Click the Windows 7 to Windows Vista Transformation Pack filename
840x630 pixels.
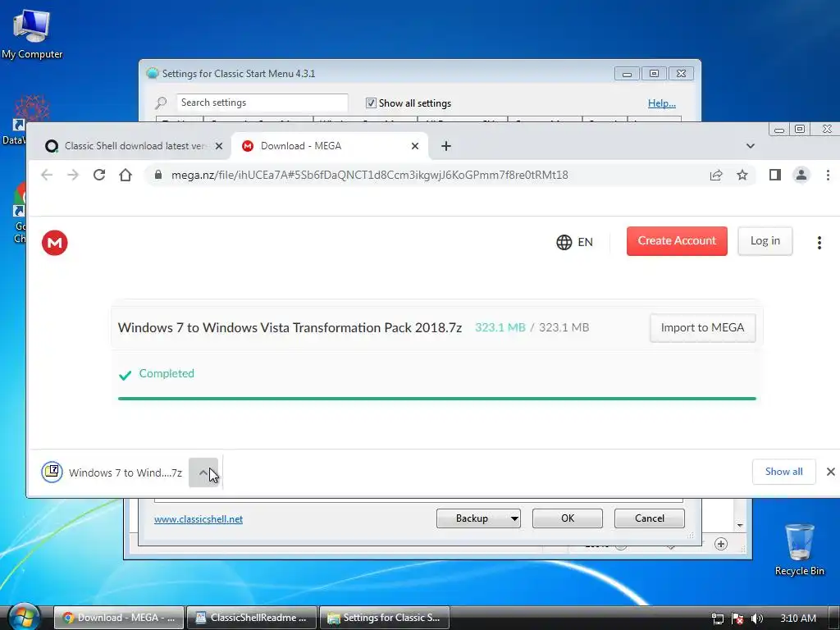(290, 328)
